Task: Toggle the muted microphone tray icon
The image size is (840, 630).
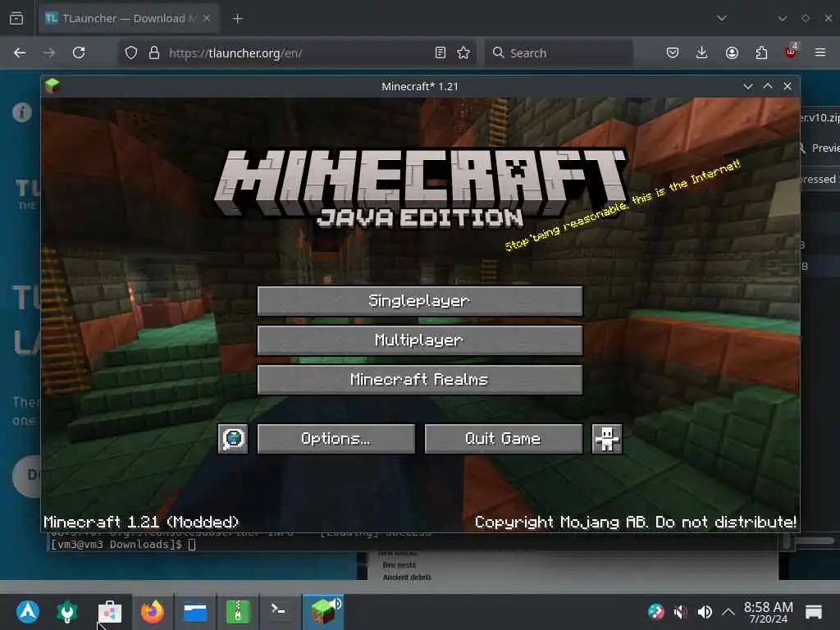Action: pos(680,611)
